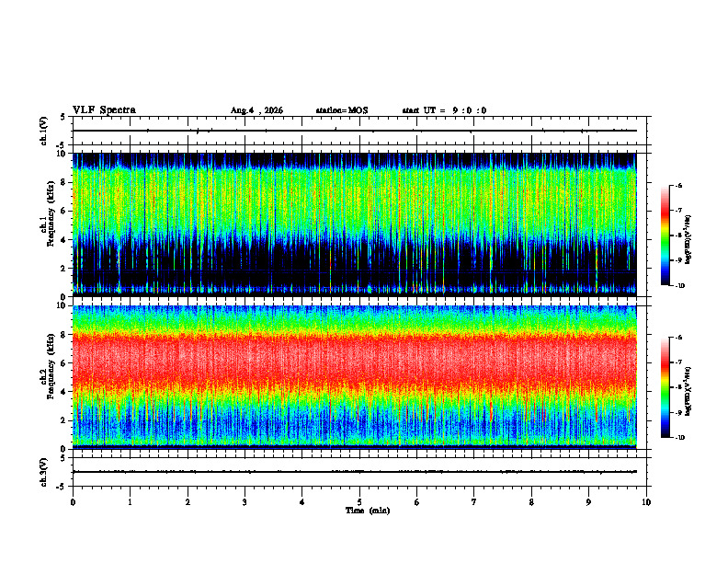
Task: Click the "6" minute tick on the time axis
Action: [x=417, y=502]
